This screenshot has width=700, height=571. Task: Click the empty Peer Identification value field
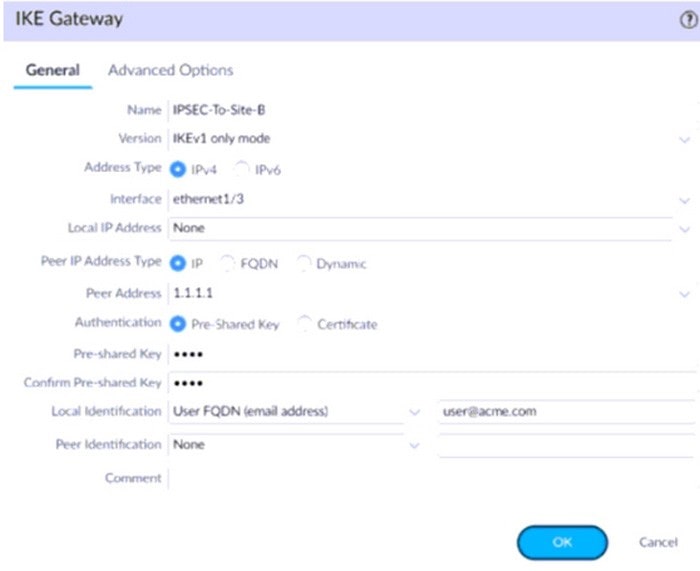[x=567, y=445]
